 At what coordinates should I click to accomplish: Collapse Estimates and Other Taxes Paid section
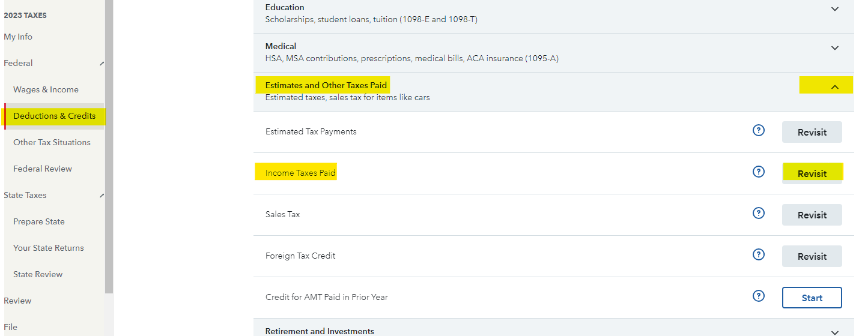click(x=834, y=87)
